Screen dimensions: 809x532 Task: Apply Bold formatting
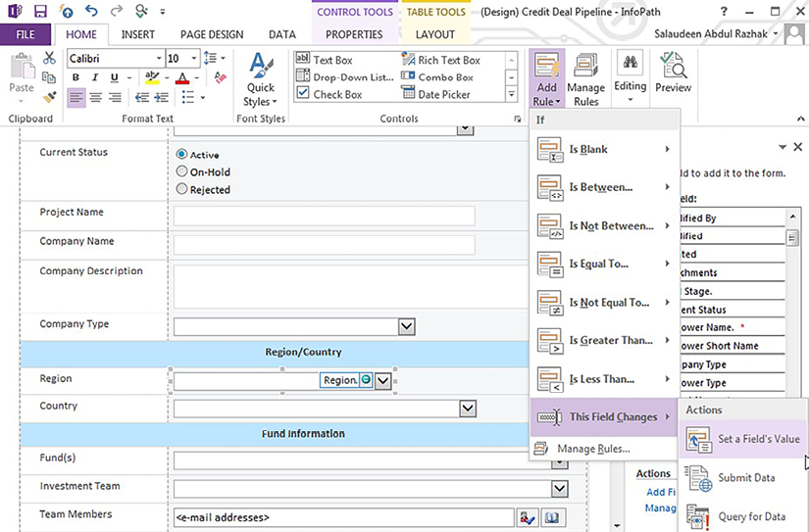coord(76,77)
